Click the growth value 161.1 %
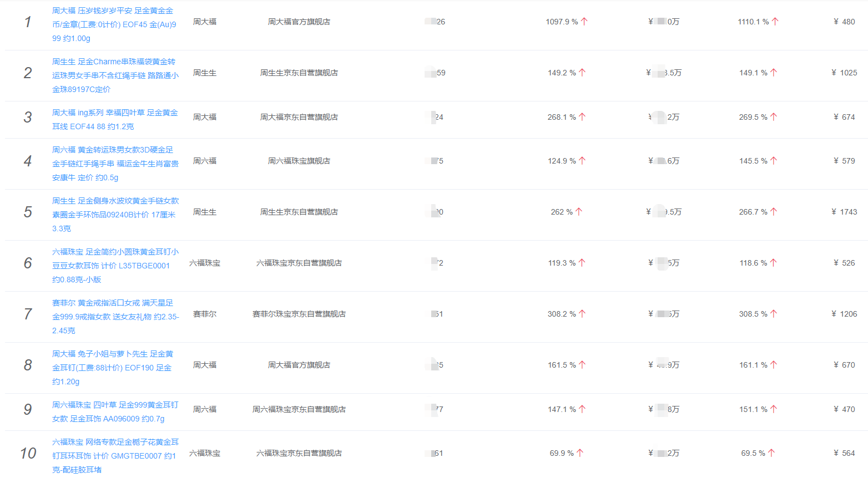868x478 pixels. pyautogui.click(x=753, y=365)
